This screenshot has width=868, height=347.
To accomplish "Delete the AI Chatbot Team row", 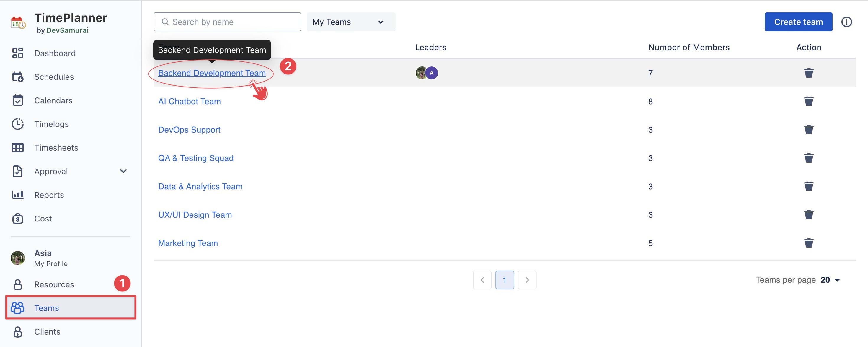I will [808, 101].
